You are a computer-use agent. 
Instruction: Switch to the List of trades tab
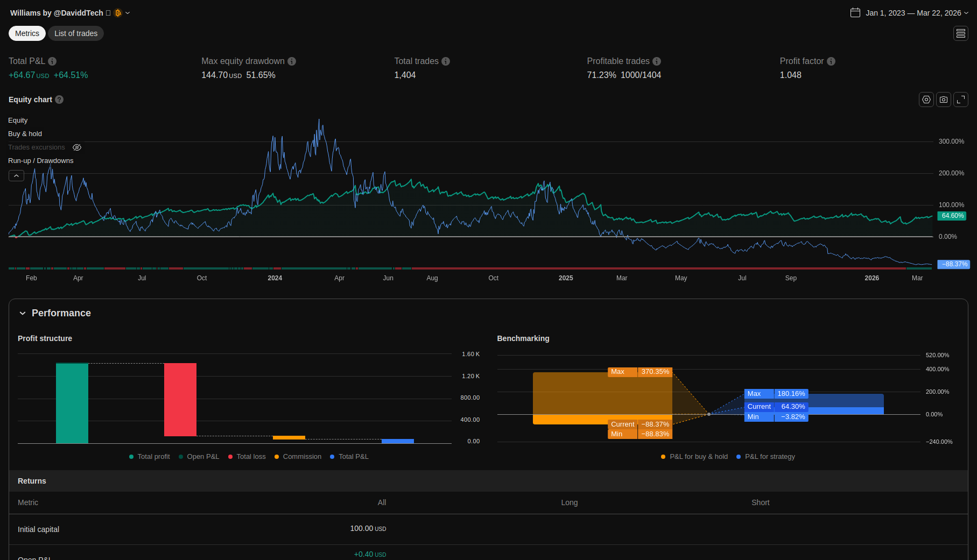(x=76, y=33)
